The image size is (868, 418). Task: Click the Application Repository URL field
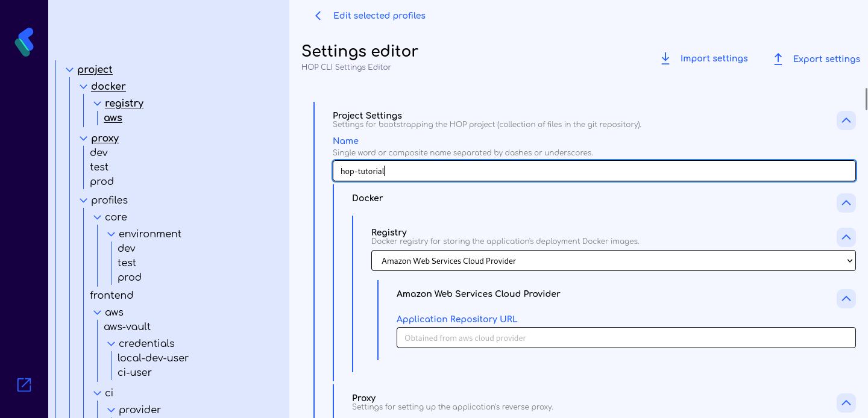pos(626,338)
